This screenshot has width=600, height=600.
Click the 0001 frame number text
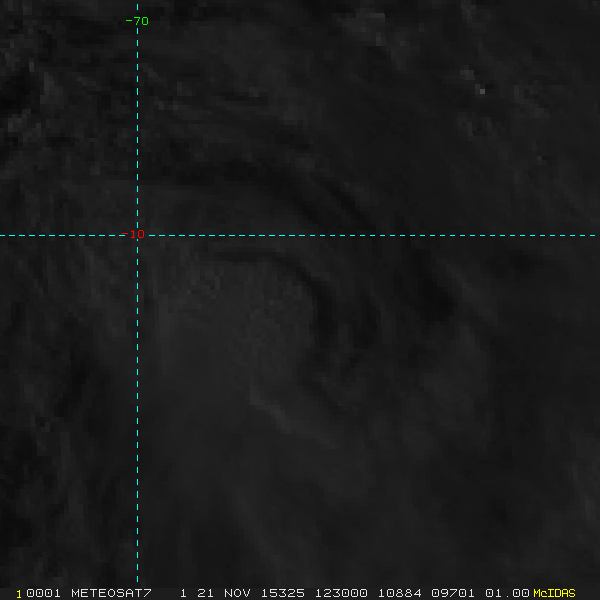[x=43, y=593]
